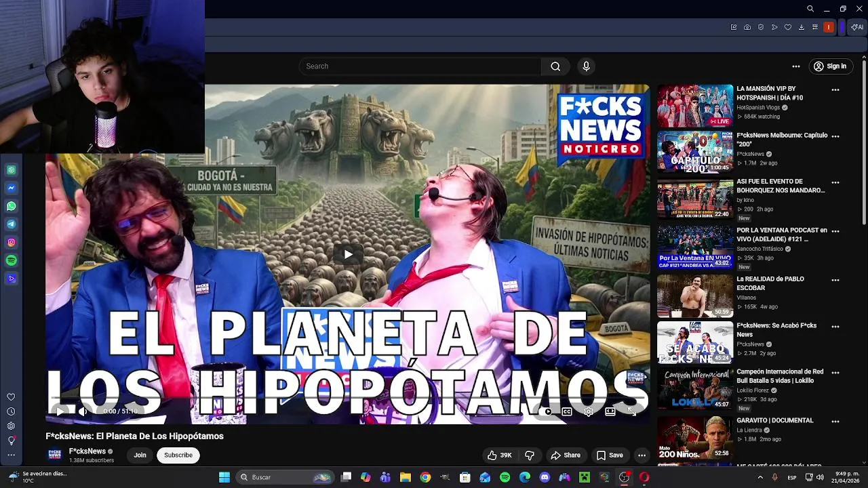Open POR LA VENTANA PODCAST thumbnail
The height and width of the screenshot is (488, 868).
pos(695,247)
